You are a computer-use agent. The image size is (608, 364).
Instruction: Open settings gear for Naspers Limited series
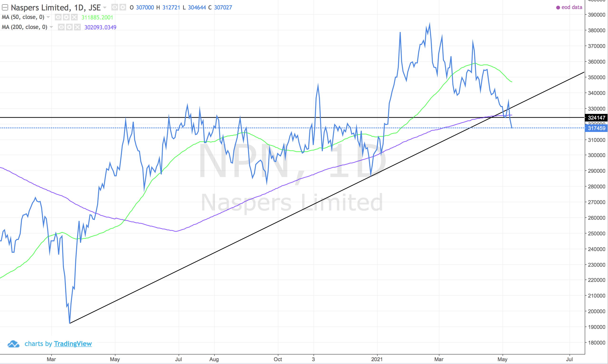click(123, 7)
